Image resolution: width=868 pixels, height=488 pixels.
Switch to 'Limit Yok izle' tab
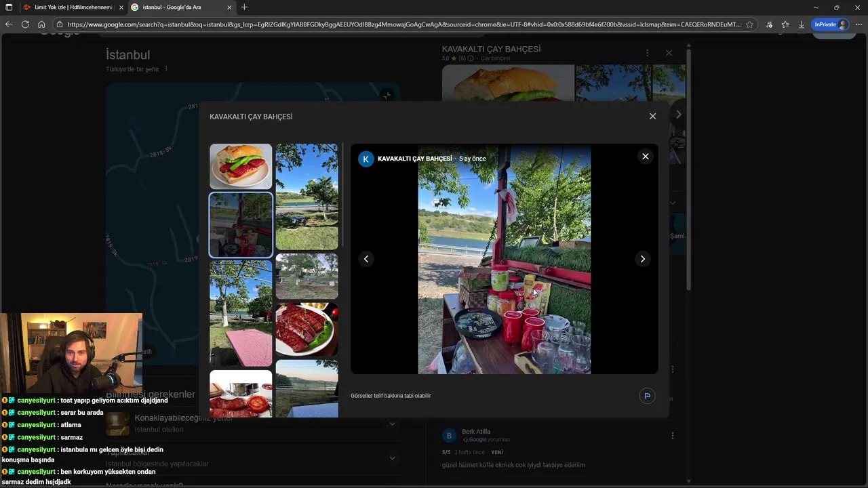tap(72, 7)
